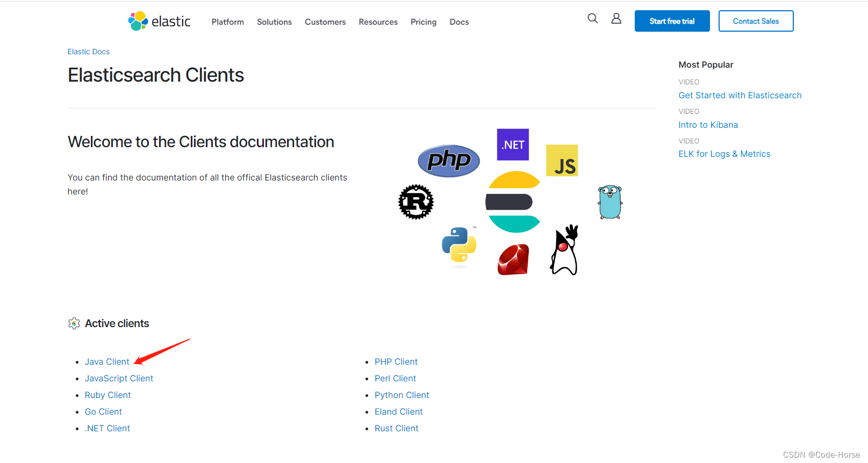Click the Contact Sales button
Image resolution: width=868 pixels, height=463 pixels.
click(756, 21)
